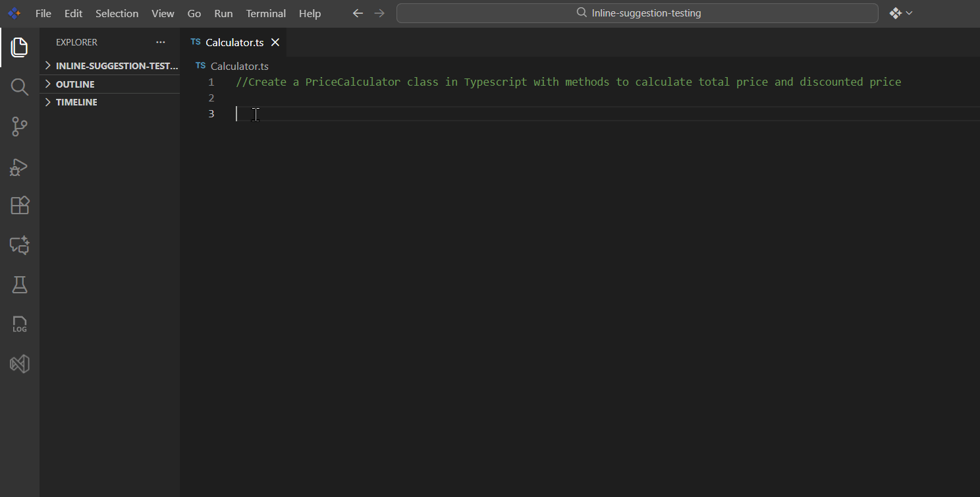Screen dimensions: 980x497
Task: Open the Source Control view
Action: [20, 127]
